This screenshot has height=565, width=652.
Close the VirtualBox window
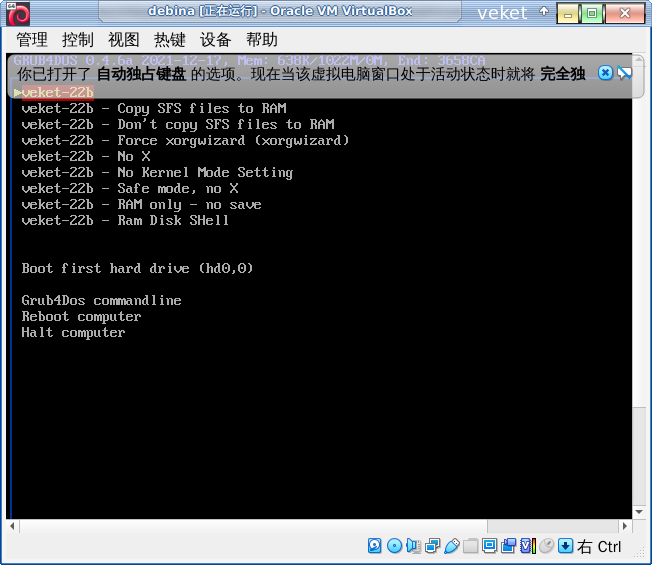(x=625, y=14)
